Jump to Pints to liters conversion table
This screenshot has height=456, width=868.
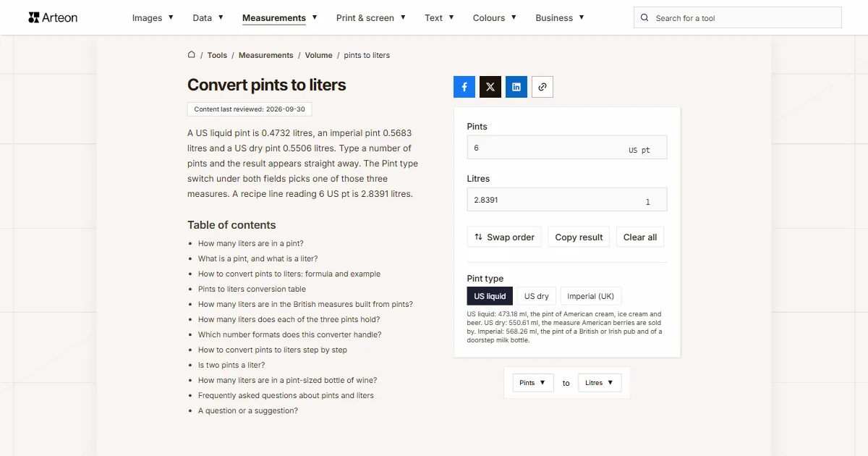pyautogui.click(x=252, y=289)
